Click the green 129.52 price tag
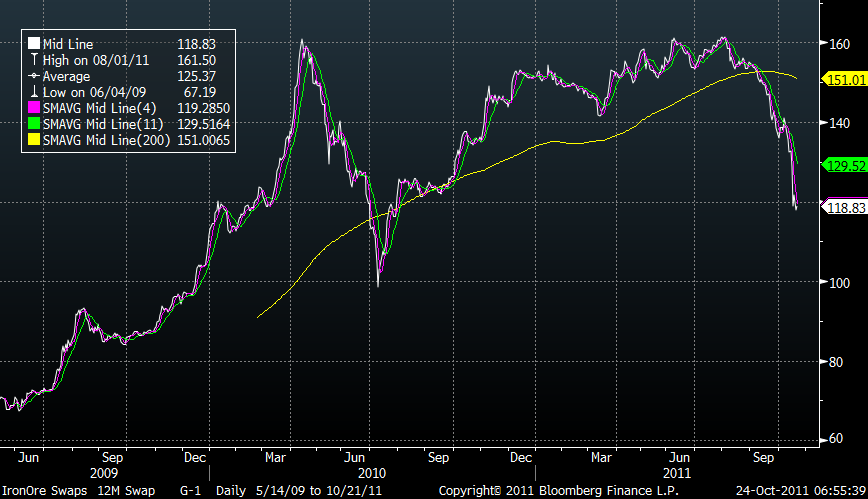This screenshot has width=868, height=499. 842,163
